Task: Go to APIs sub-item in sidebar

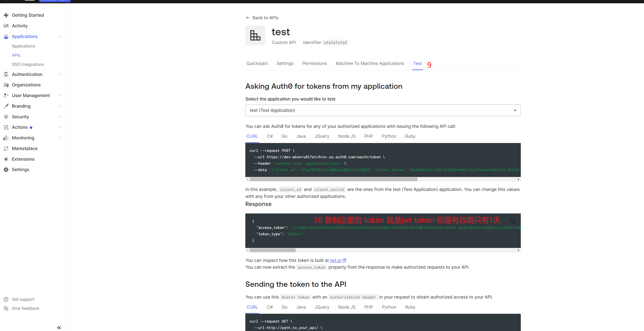Action: tap(16, 55)
